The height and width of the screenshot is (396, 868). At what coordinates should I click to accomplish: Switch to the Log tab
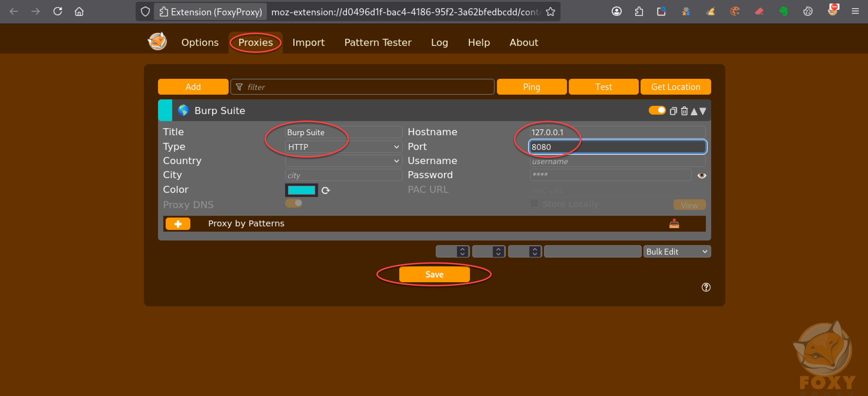point(439,42)
